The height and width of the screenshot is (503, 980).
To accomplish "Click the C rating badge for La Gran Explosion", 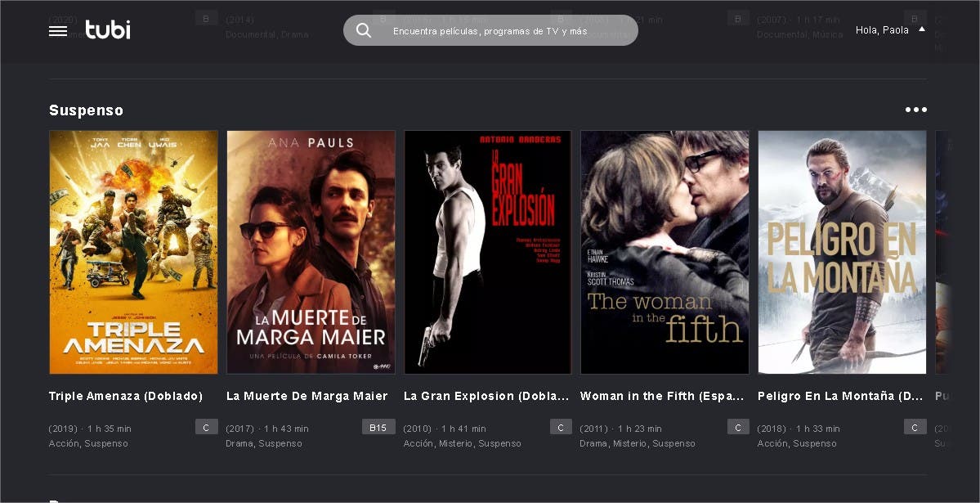I will click(561, 427).
